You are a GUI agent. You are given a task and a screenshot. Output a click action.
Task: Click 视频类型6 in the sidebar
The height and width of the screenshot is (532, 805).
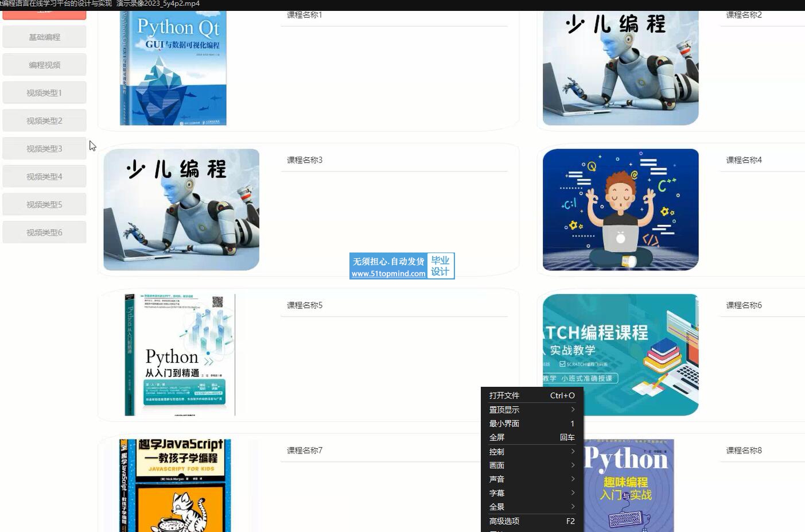pyautogui.click(x=44, y=232)
